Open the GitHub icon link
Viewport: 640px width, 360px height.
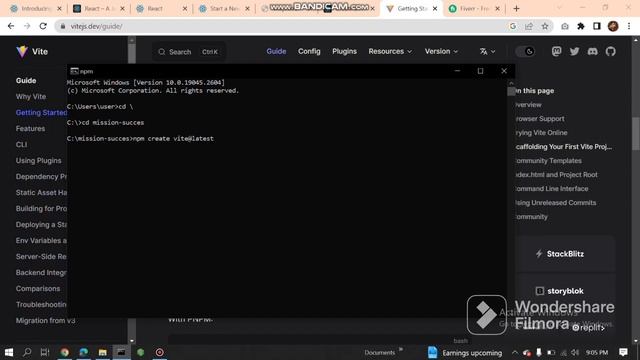click(x=611, y=51)
